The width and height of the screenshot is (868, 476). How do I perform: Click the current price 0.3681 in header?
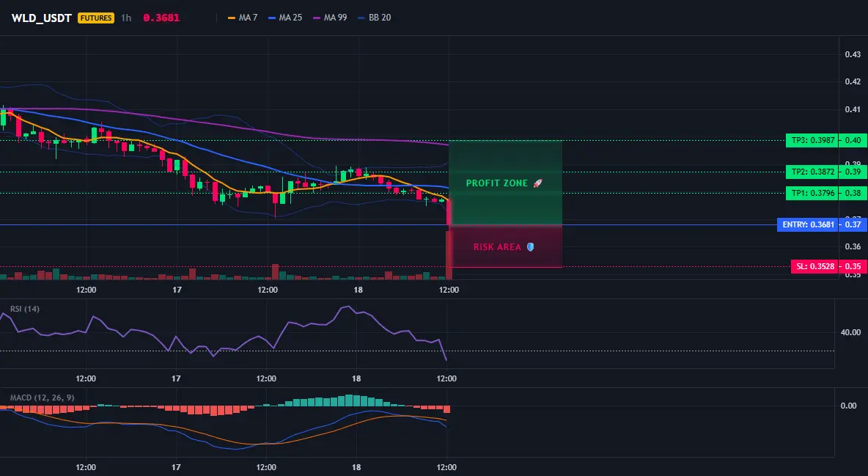[x=161, y=18]
